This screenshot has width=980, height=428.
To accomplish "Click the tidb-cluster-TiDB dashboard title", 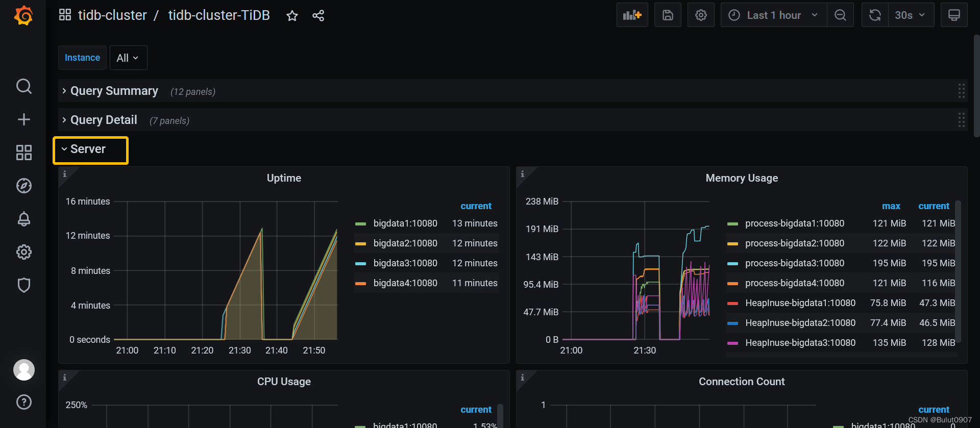I will pyautogui.click(x=219, y=15).
